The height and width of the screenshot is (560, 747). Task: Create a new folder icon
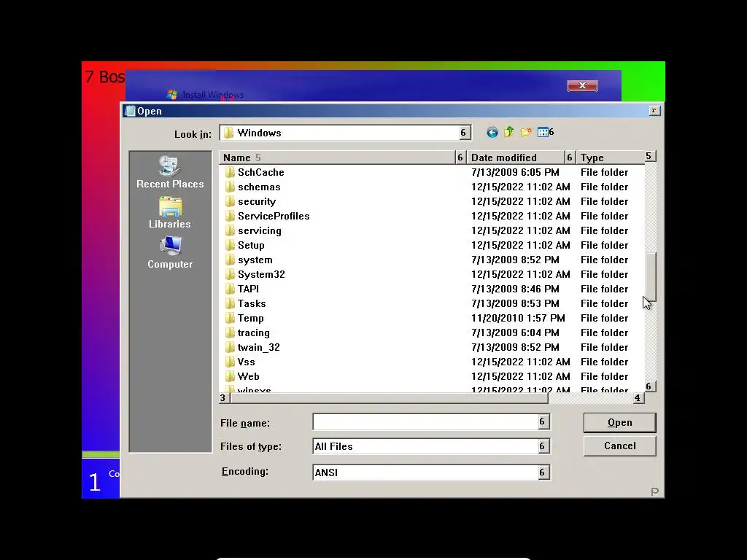coord(526,132)
